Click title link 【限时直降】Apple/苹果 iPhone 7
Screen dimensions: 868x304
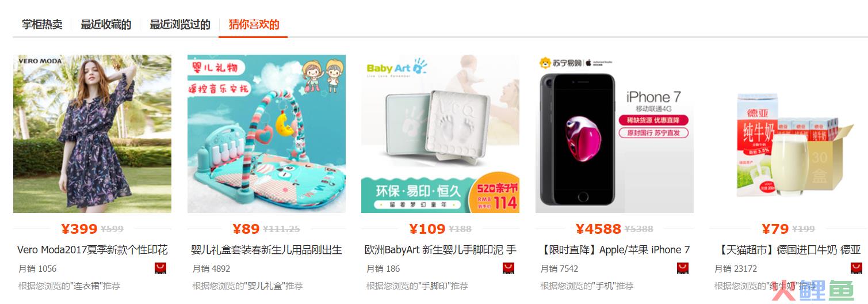(x=615, y=250)
